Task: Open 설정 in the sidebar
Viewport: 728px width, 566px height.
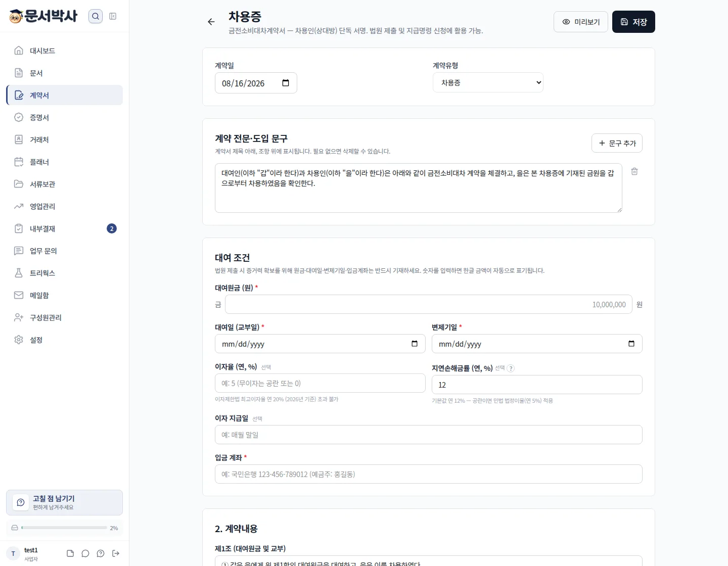Action: tap(65, 340)
